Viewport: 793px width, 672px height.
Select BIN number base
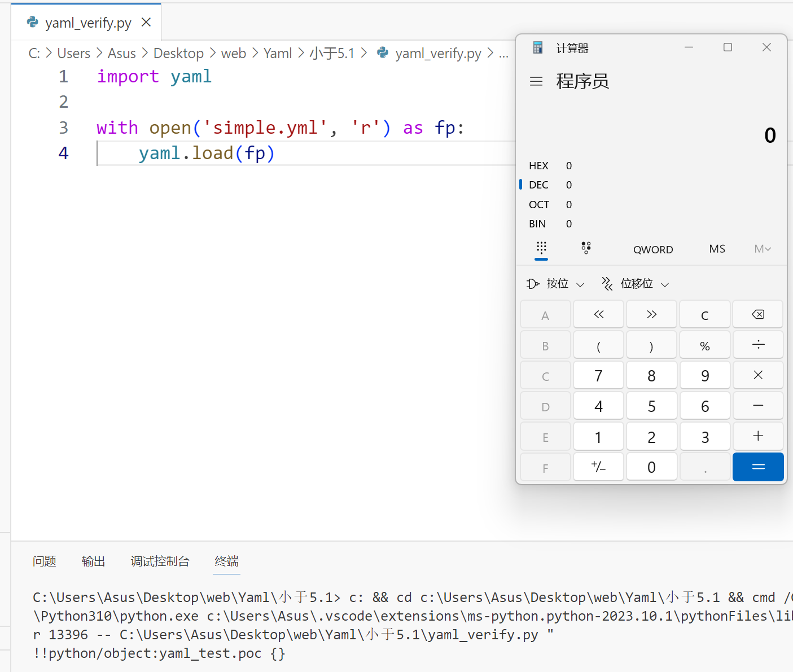[x=652, y=223]
